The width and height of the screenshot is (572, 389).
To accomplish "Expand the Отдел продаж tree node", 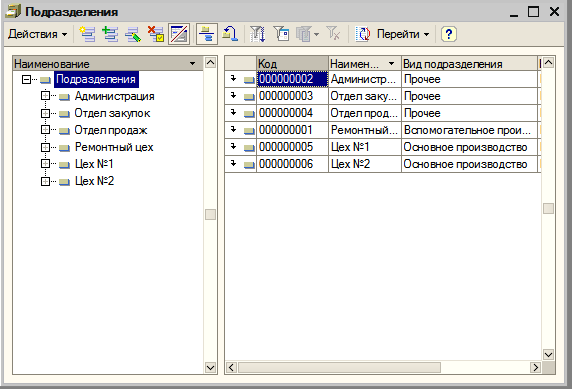I will pos(45,130).
